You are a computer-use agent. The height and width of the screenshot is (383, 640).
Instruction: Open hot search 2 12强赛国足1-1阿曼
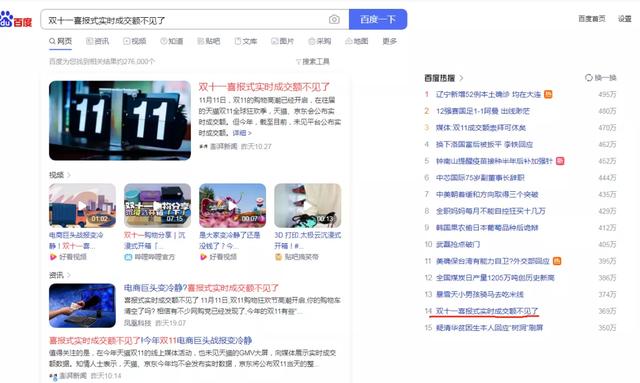(x=483, y=111)
